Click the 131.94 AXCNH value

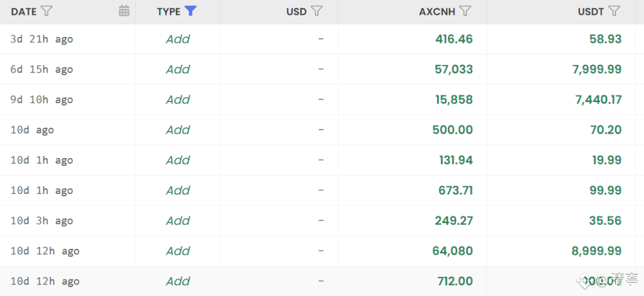click(x=456, y=160)
